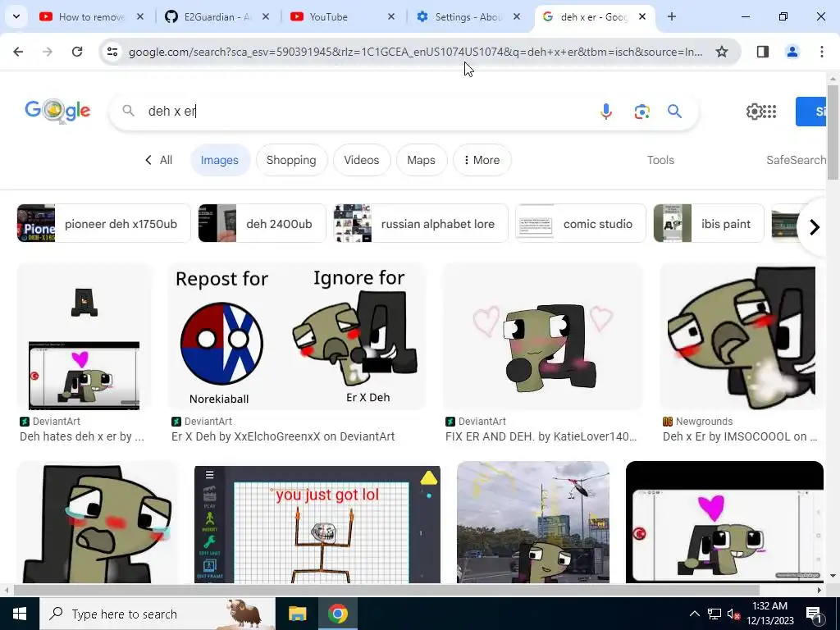
Task: Open 'Deh hates deh x er' image thumbnail
Action: point(84,336)
